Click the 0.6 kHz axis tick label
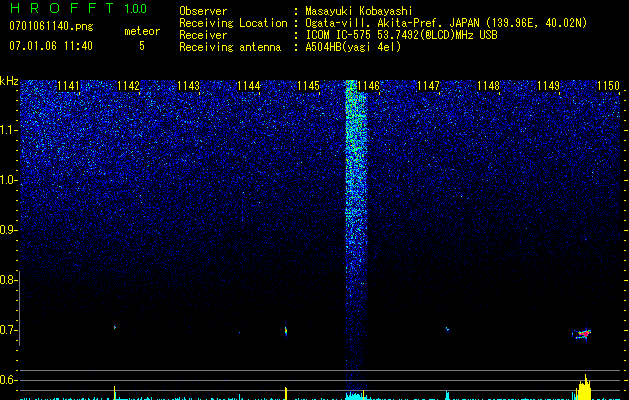629x400 pixels. (8, 380)
